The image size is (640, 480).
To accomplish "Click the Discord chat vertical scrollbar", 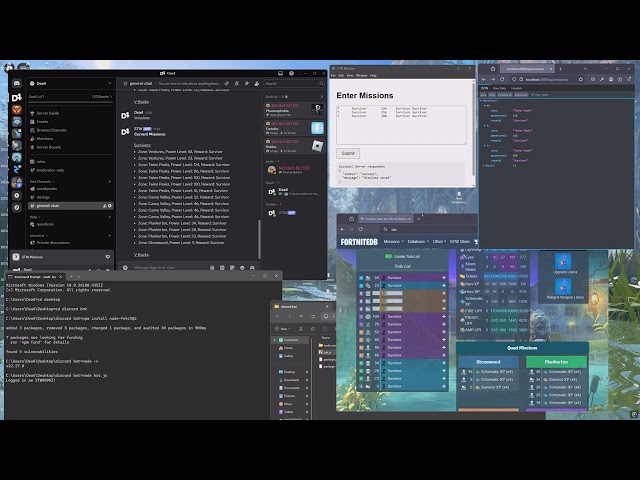I will coord(259,239).
